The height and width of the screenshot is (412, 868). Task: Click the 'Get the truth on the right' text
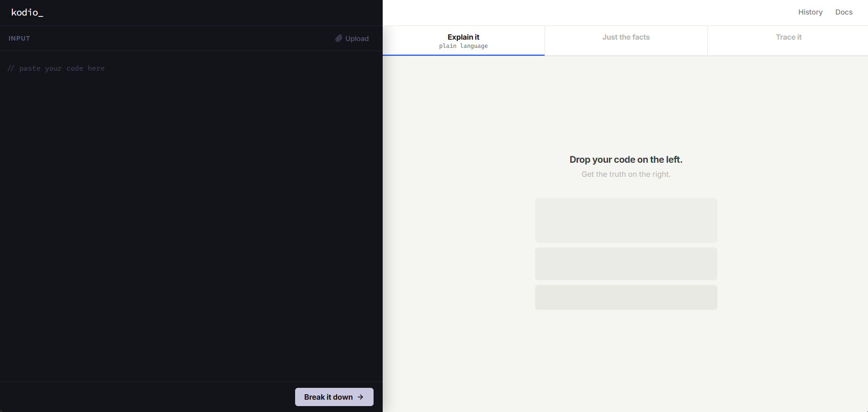tap(626, 174)
